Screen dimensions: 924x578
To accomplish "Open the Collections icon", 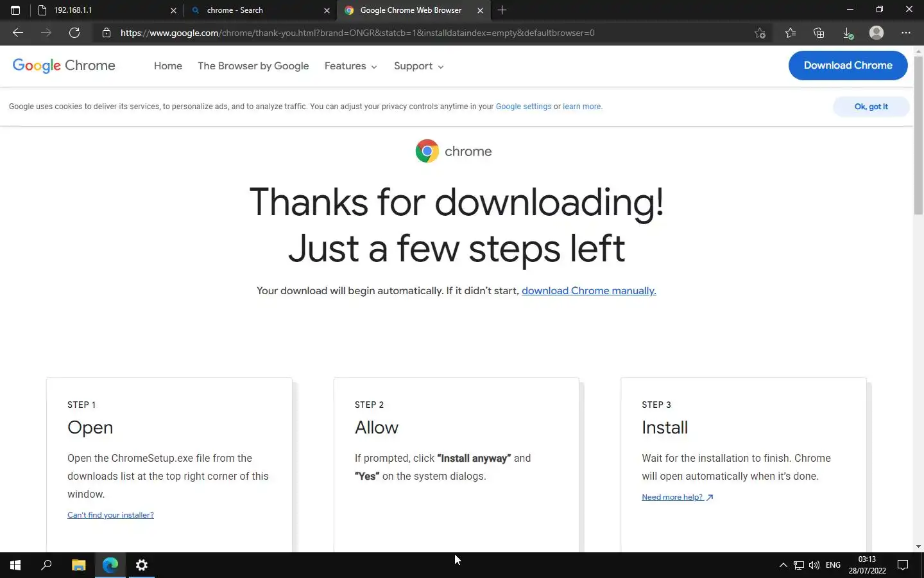I will coord(819,33).
